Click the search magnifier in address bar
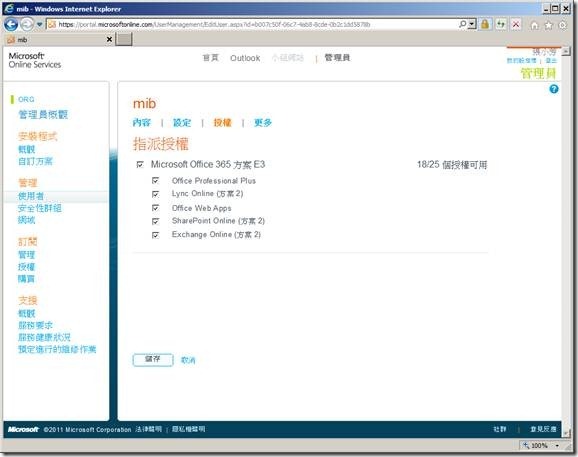578x457 pixels. pos(462,24)
